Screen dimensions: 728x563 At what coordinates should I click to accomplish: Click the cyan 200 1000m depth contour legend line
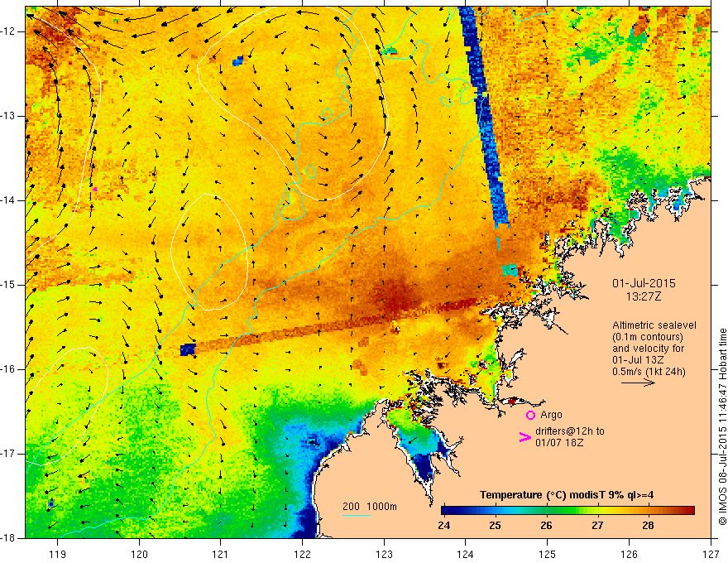(356, 515)
